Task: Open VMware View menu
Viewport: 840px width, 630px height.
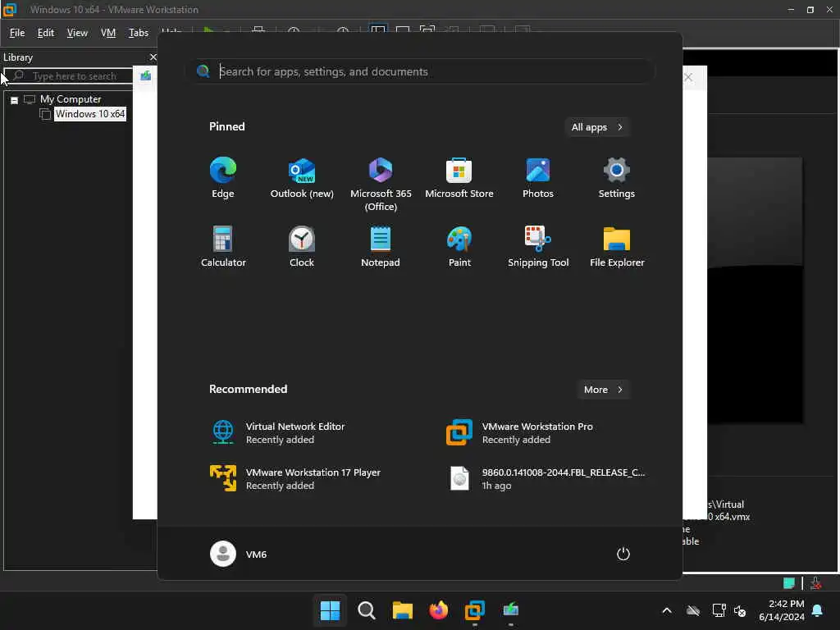Action: click(77, 33)
